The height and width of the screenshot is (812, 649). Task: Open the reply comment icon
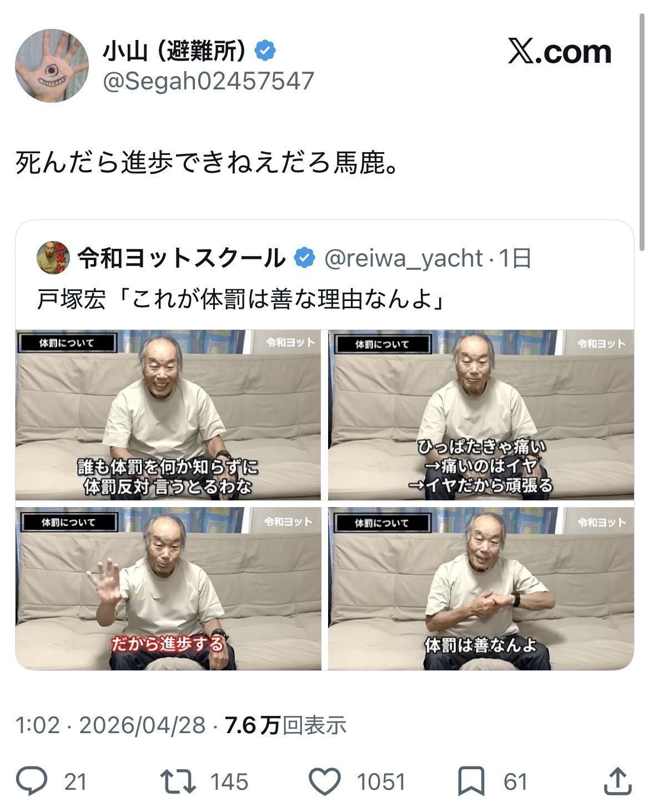pyautogui.click(x=31, y=781)
